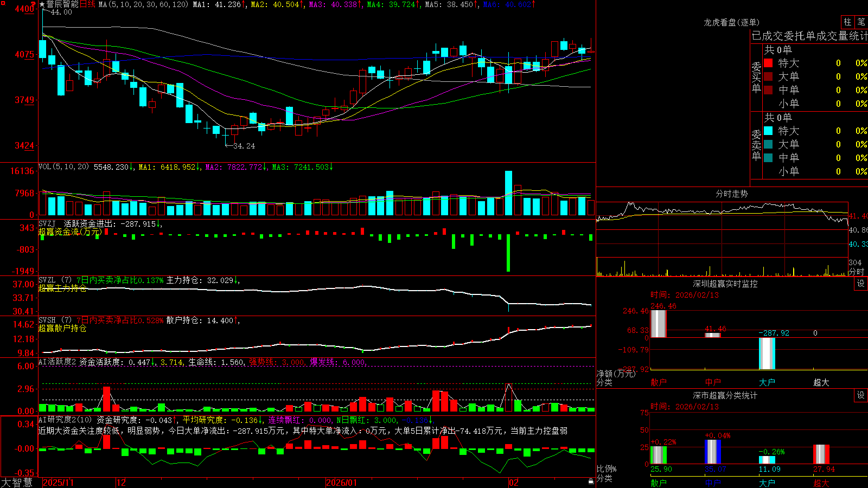Viewport: 868px width, 488px height.
Task: Click the 分时 label beside intraday chart
Action: [856, 272]
